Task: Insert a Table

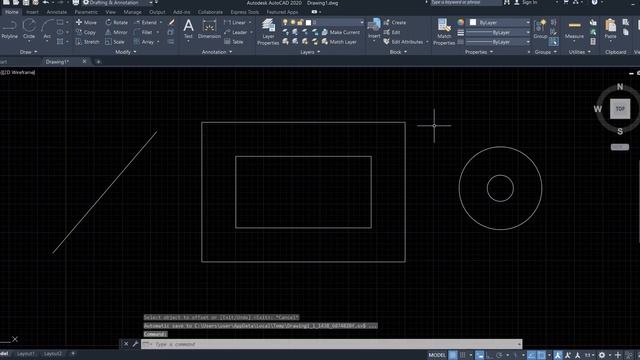Action: click(x=234, y=42)
